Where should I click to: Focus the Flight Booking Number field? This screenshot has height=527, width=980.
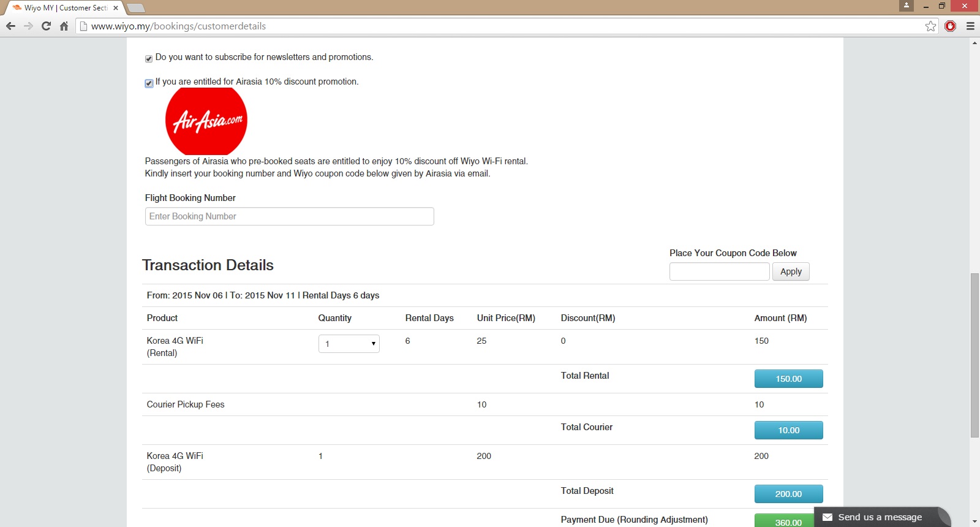coord(290,216)
